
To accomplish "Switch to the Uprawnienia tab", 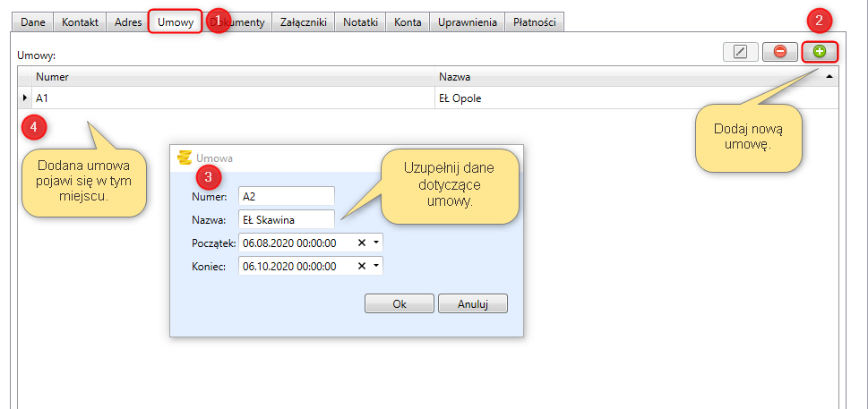I will coord(468,23).
